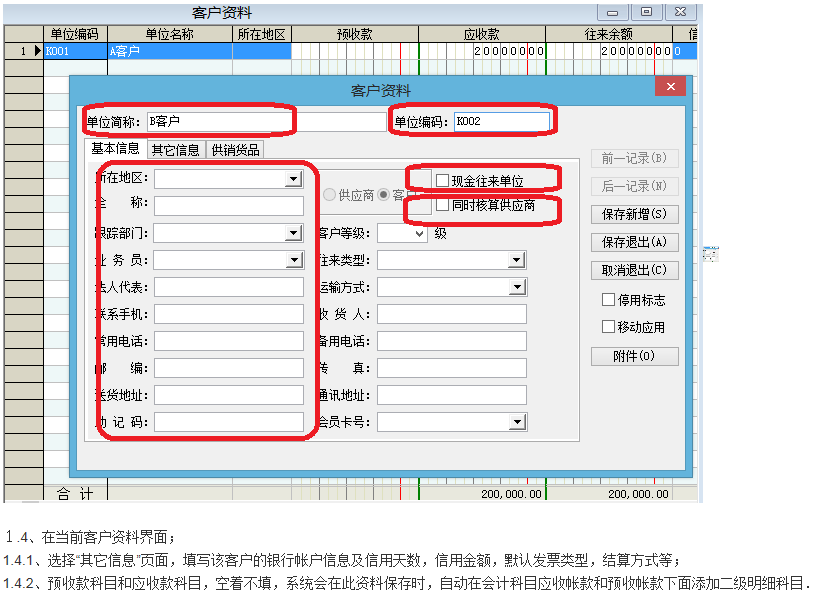The width and height of the screenshot is (819, 595).
Task: Enable 同时核算供应商 checkbox
Action: (x=442, y=205)
